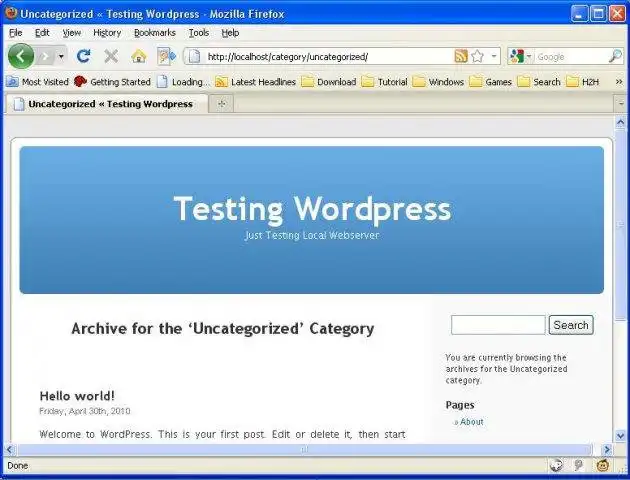
Task: Click the page icon in address bar
Action: pos(194,57)
